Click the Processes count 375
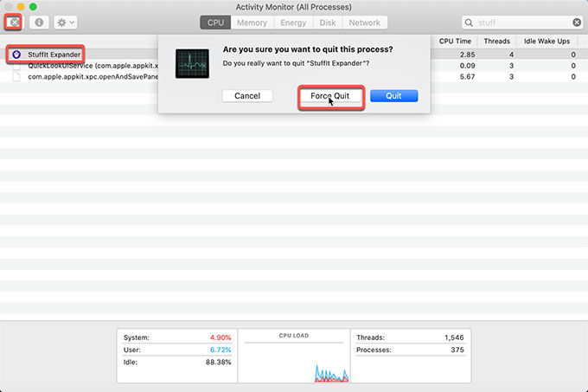This screenshot has width=588, height=392. (x=457, y=350)
